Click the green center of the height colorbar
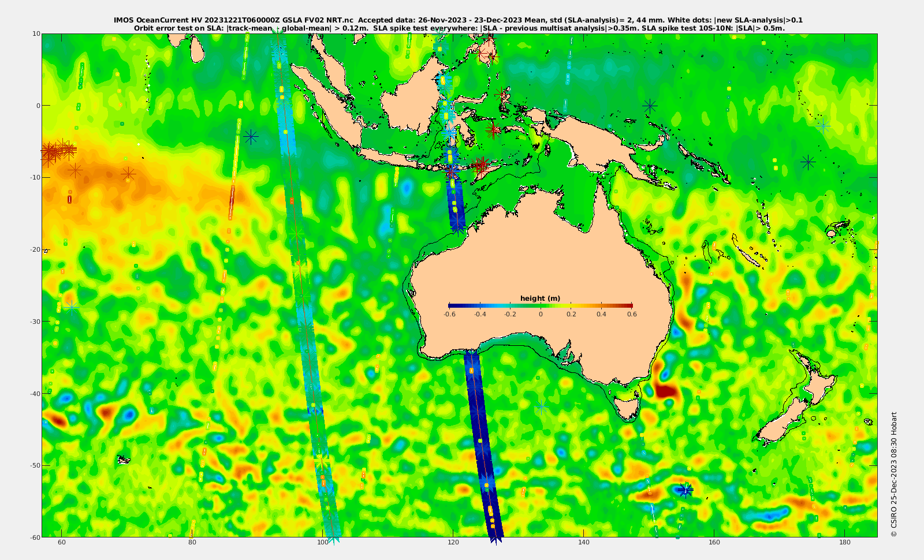 click(541, 305)
